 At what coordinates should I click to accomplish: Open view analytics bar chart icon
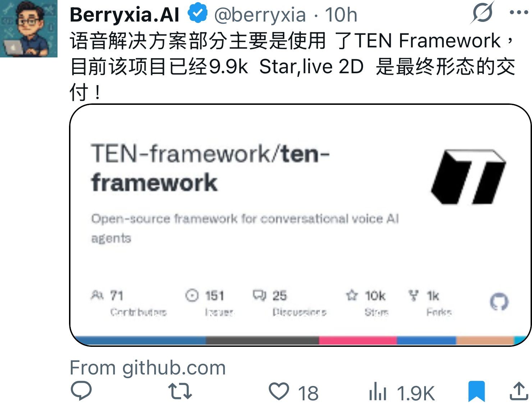(x=377, y=391)
